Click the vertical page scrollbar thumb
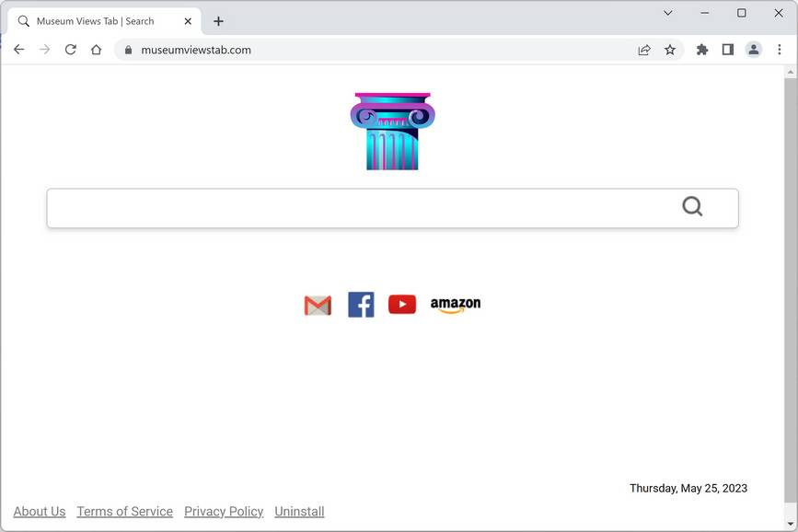798x532 pixels. click(x=791, y=289)
